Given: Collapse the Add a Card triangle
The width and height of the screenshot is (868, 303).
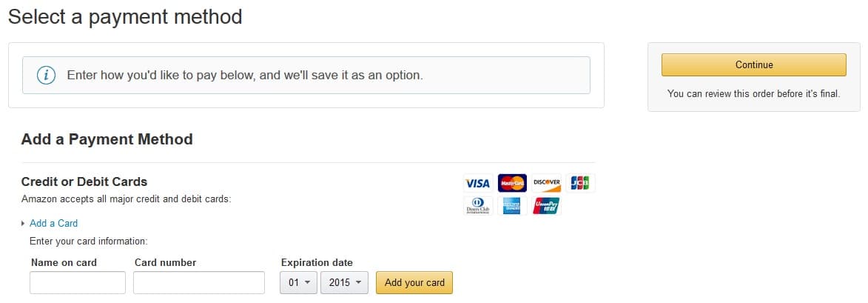Looking at the screenshot, I should (23, 224).
